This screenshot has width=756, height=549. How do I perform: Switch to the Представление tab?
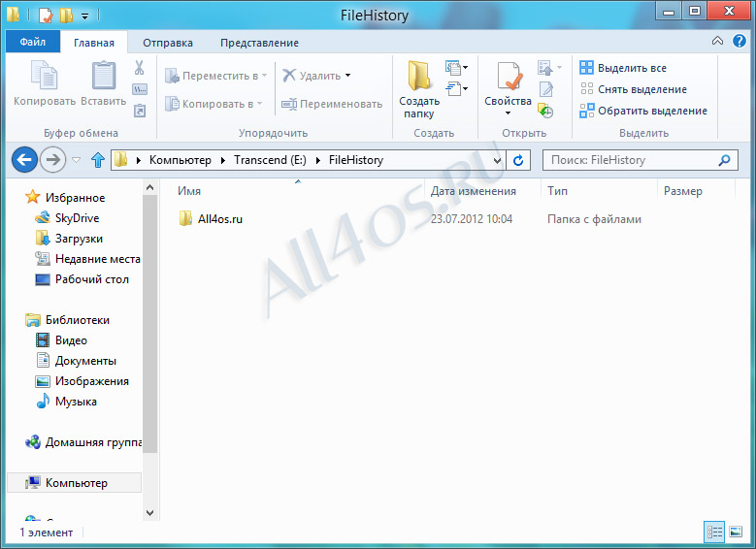pos(259,43)
